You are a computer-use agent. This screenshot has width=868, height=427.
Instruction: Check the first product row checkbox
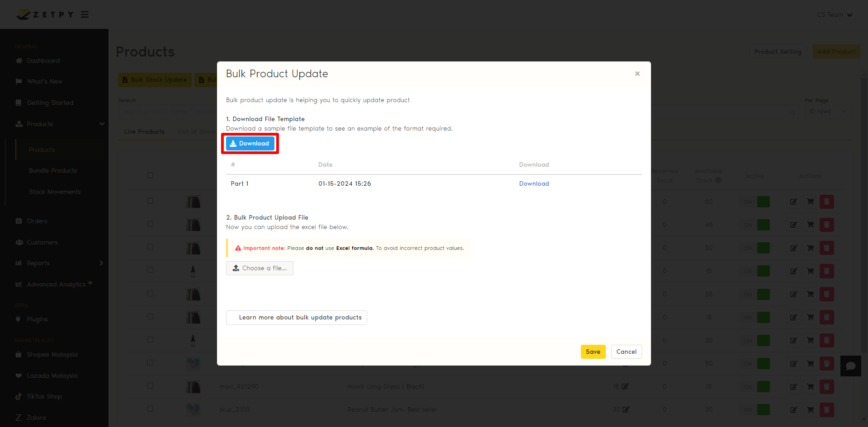pos(150,201)
